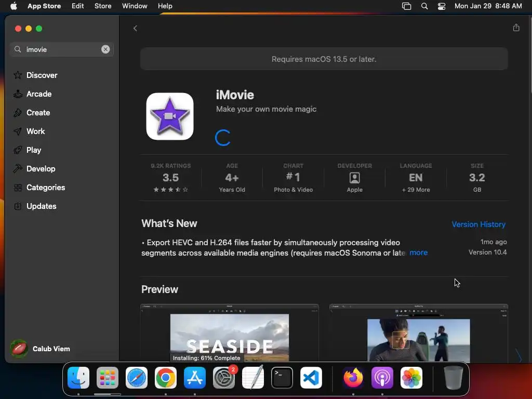Click the Apple developer badge icon
Viewport: 532px width, 399px height.
click(x=354, y=178)
